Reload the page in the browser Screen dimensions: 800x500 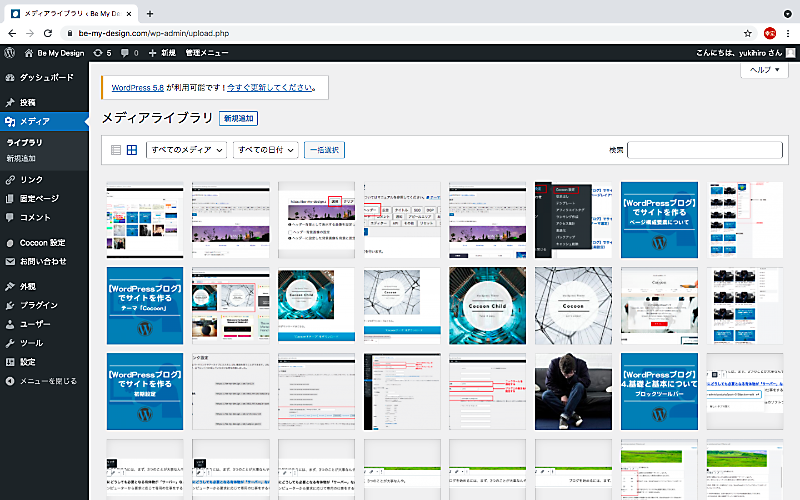point(50,32)
